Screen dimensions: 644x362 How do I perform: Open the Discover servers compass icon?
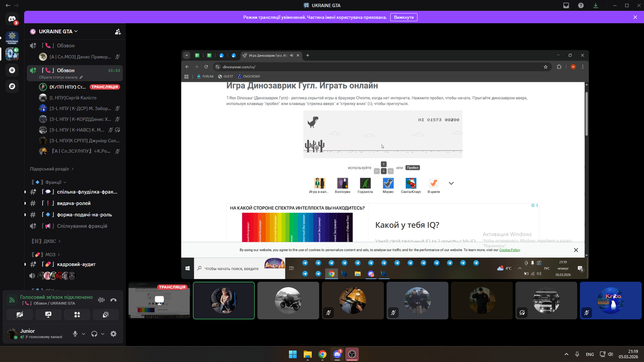coord(12,86)
